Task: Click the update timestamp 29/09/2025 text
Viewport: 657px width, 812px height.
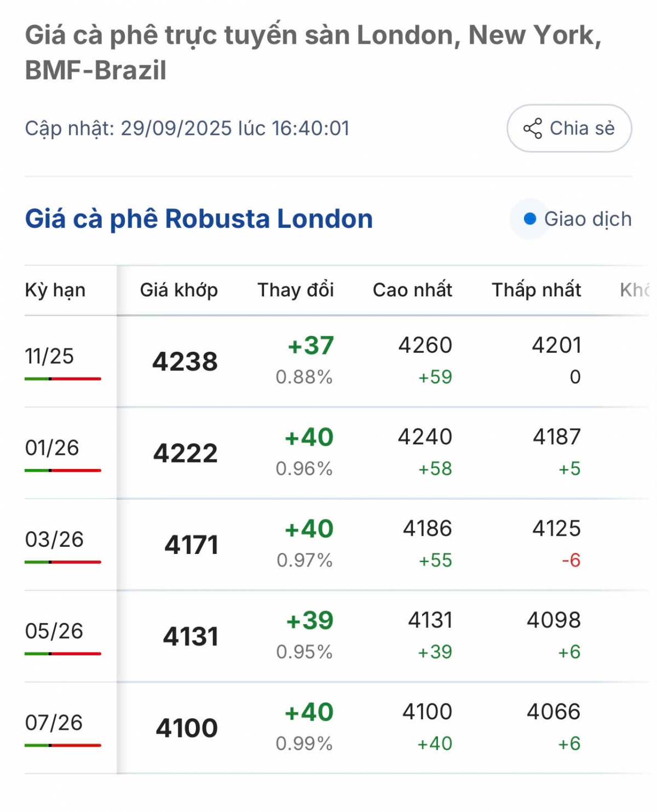Action: (177, 128)
